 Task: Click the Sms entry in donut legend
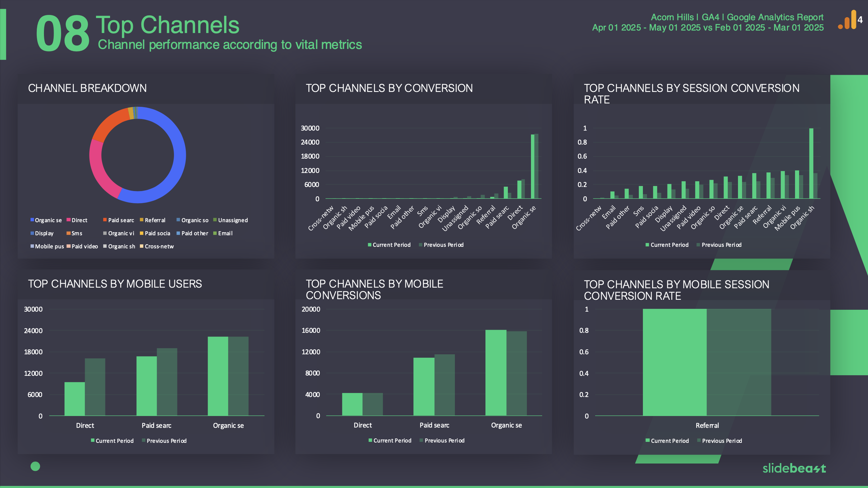[74, 233]
